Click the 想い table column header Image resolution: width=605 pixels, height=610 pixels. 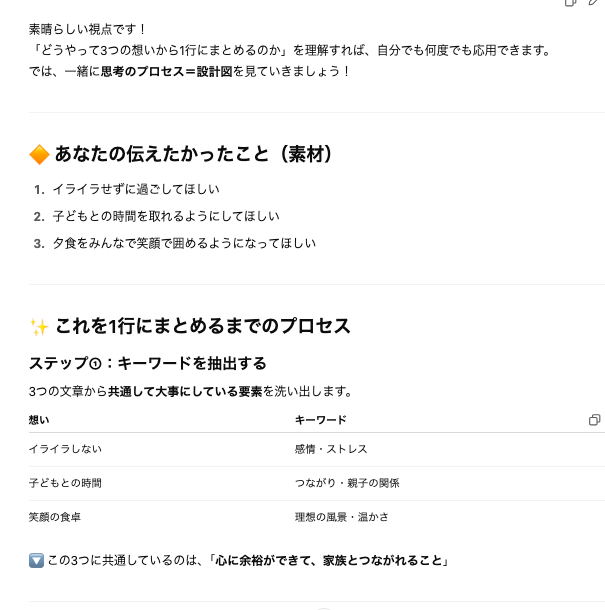coord(39,420)
